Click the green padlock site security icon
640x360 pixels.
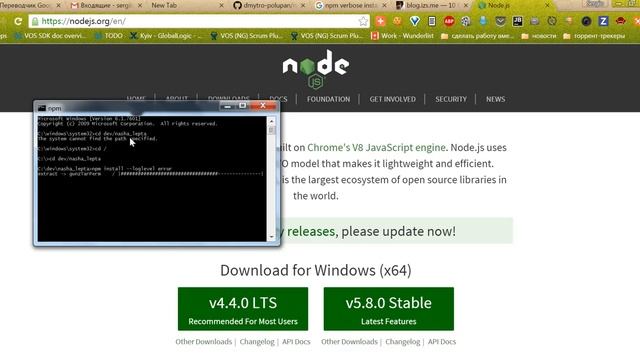click(x=35, y=21)
